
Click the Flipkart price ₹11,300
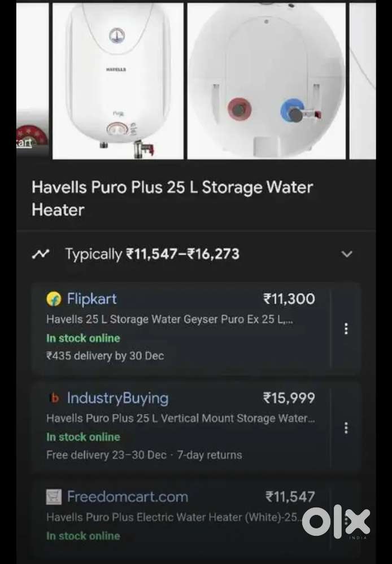289,299
